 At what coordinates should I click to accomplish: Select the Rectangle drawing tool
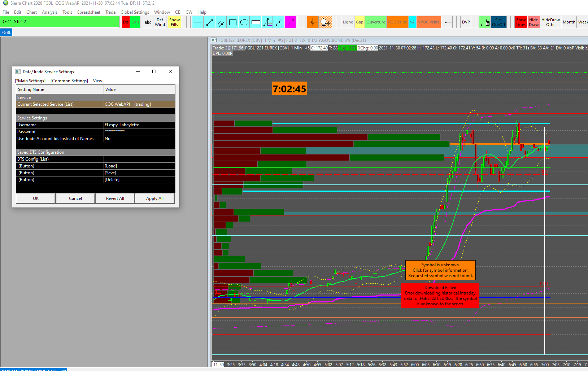coord(233,22)
